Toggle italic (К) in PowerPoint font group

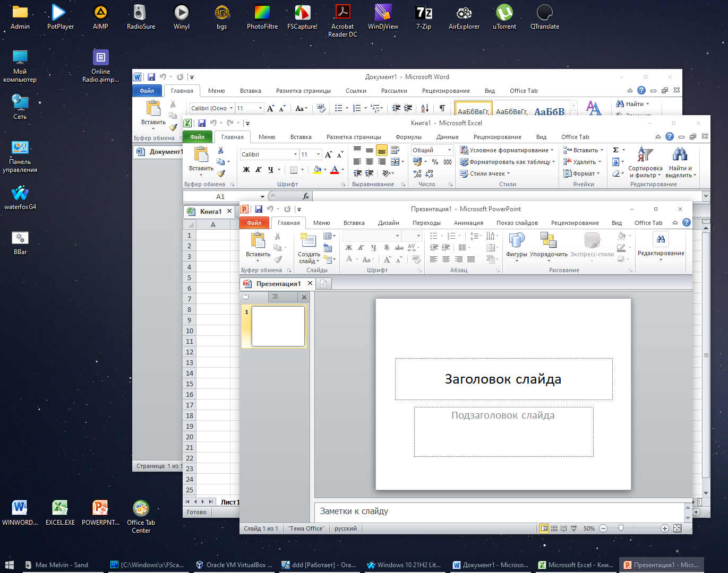coord(361,248)
